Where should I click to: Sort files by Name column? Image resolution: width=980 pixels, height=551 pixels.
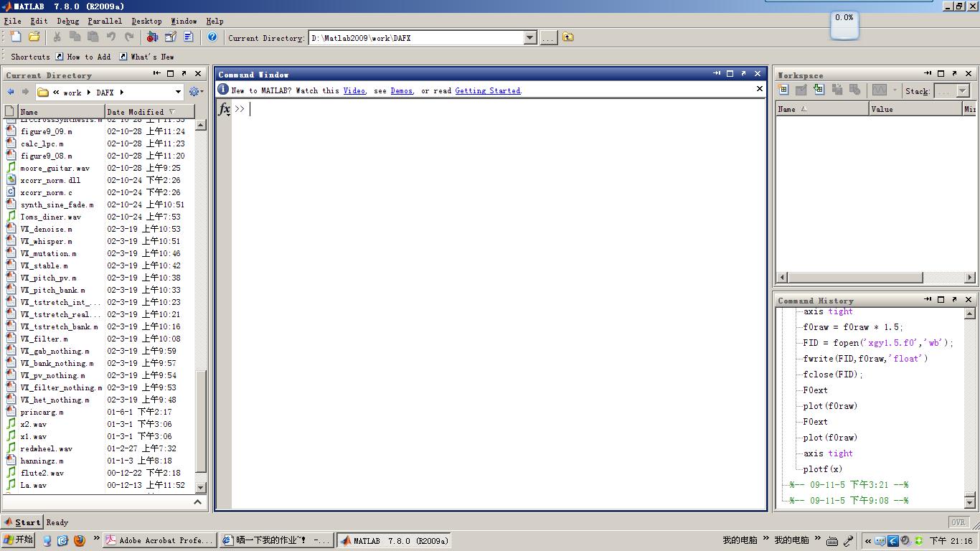[60, 112]
